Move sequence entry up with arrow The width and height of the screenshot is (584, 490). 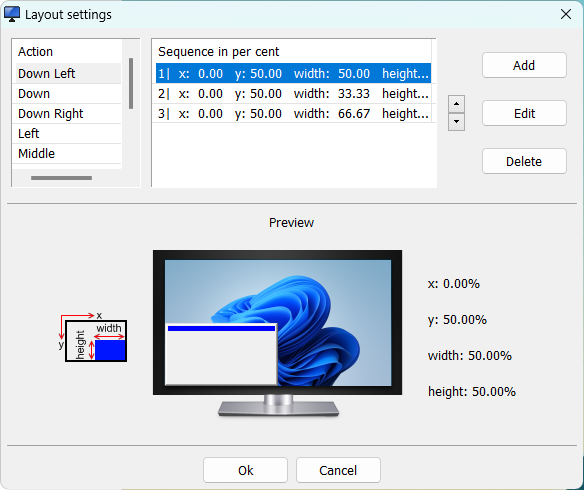click(456, 104)
